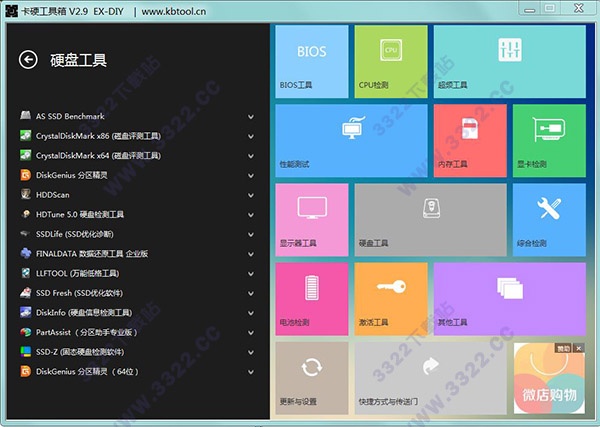
Task: Open the 显卡检测 tile
Action: 549,140
